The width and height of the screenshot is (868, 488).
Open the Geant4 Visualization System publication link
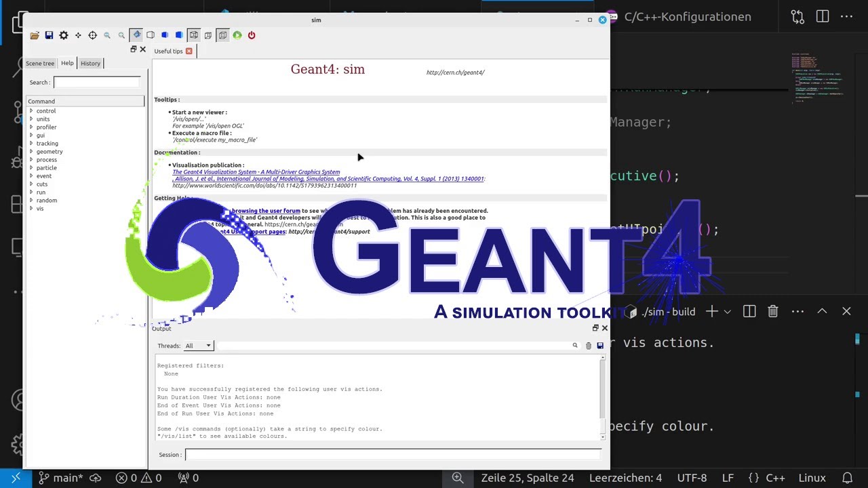256,172
